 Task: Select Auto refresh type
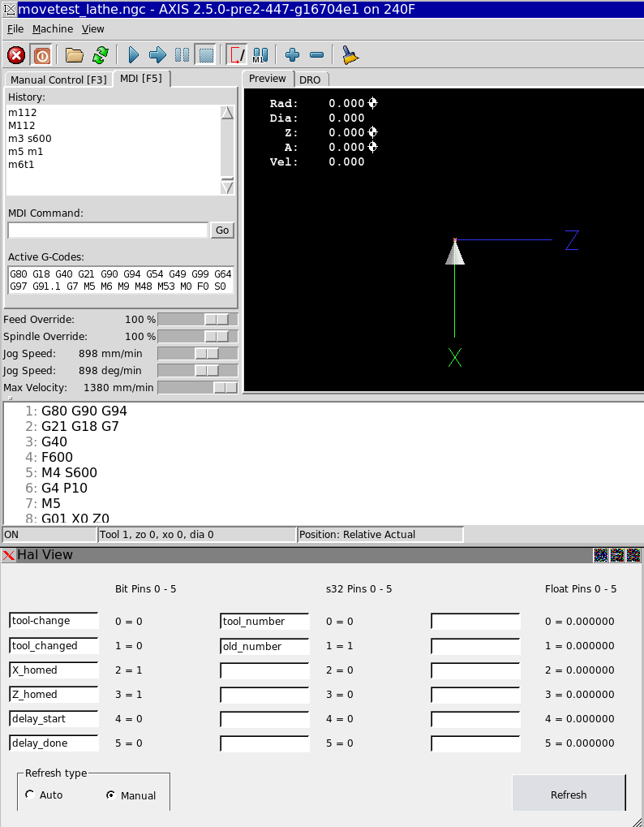pos(30,795)
